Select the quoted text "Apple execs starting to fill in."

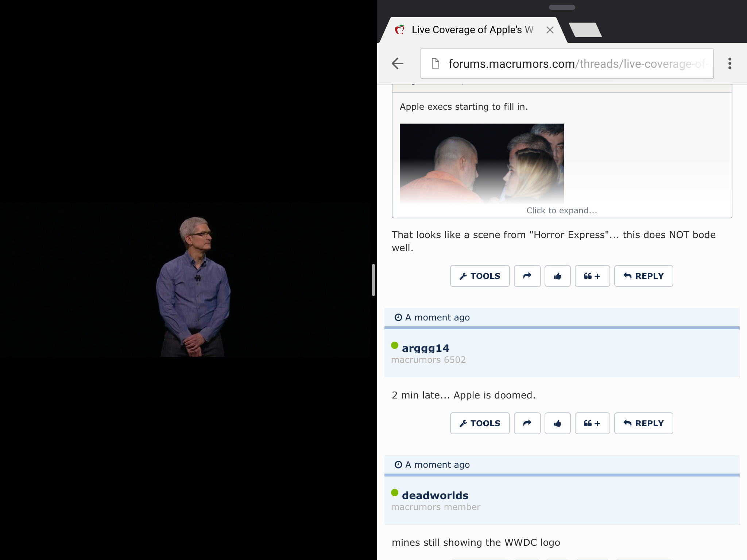click(464, 107)
